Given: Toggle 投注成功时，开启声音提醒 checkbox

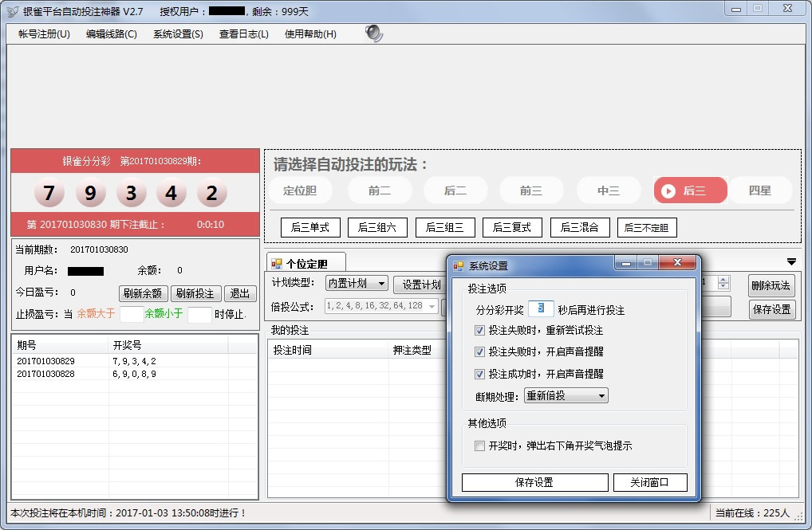Looking at the screenshot, I should click(x=479, y=374).
